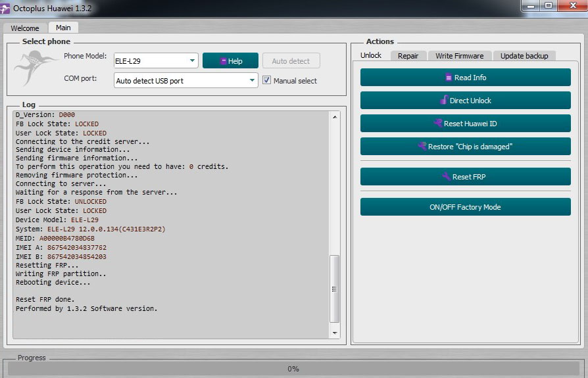Click log line starting "System: ELE-L29 12.0.0.134"

(90, 229)
